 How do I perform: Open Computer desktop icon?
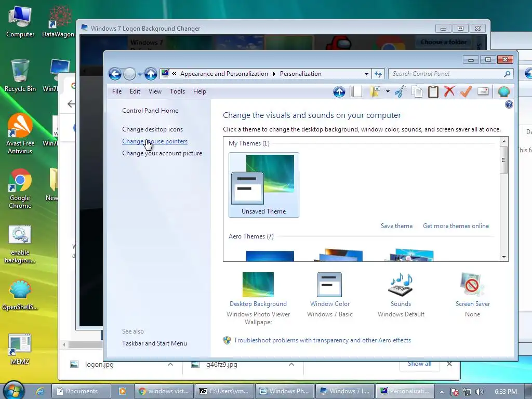20,22
